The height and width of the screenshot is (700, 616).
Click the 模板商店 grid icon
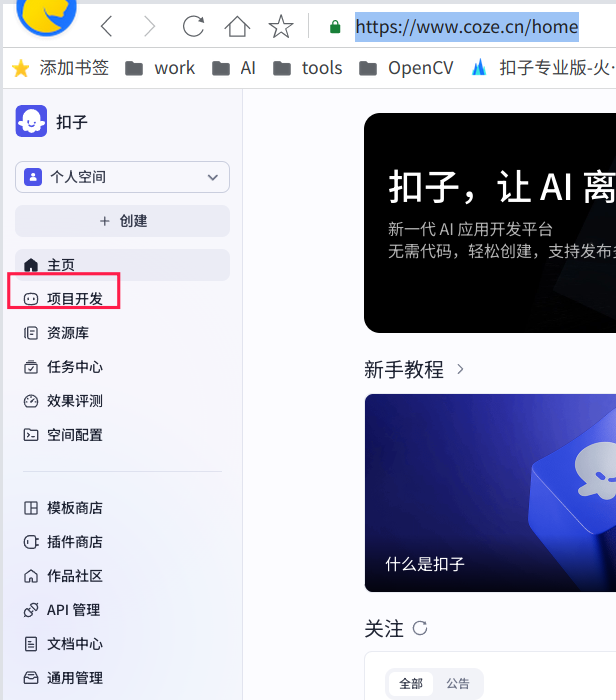[x=31, y=508]
